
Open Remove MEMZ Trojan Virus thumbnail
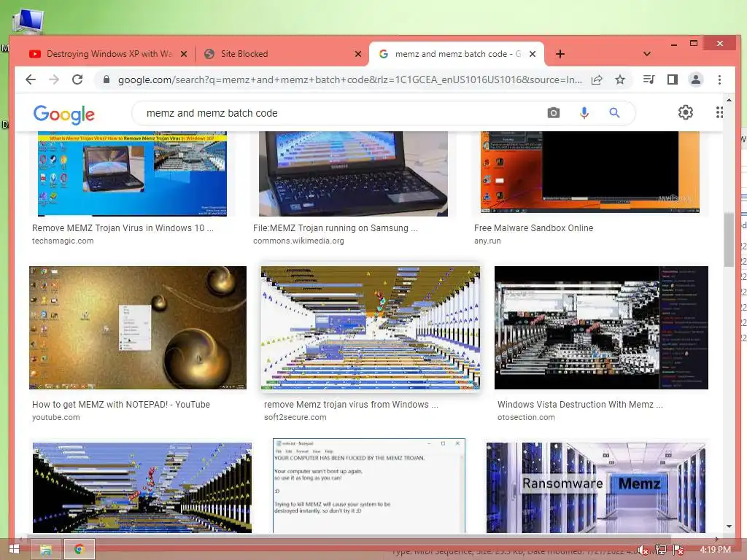coord(132,174)
